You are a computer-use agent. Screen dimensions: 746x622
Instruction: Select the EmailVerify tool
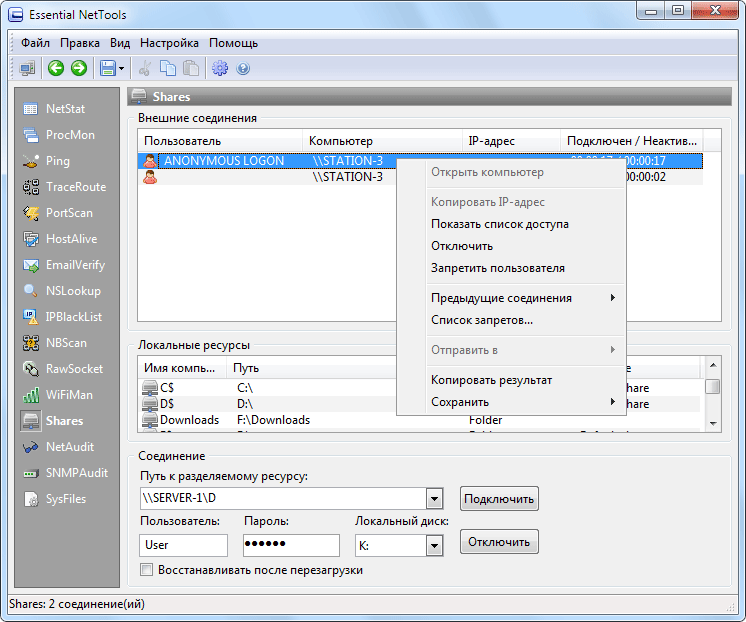[x=66, y=265]
